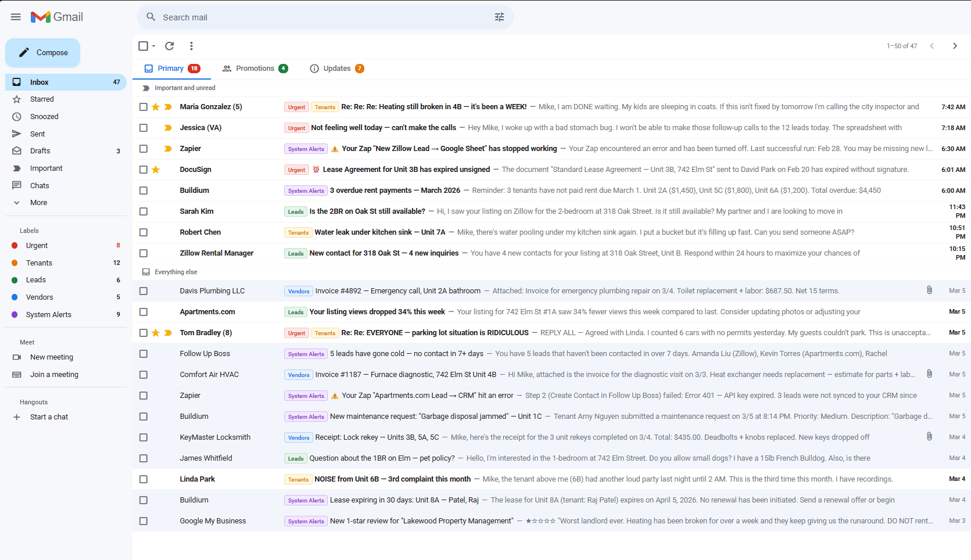Viewport: 971px width, 560px height.
Task: Select the checkbox on Robert Chen's email
Action: 143,232
